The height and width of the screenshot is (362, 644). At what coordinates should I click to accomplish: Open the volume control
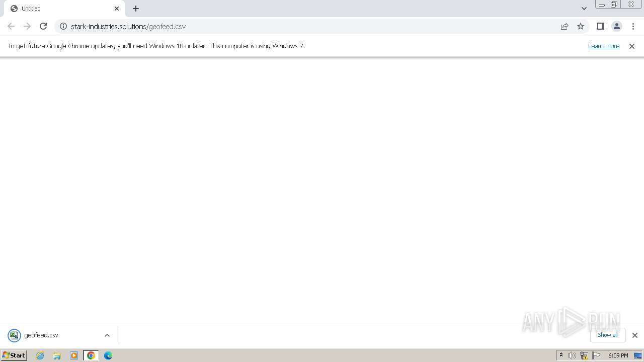pos(572,355)
